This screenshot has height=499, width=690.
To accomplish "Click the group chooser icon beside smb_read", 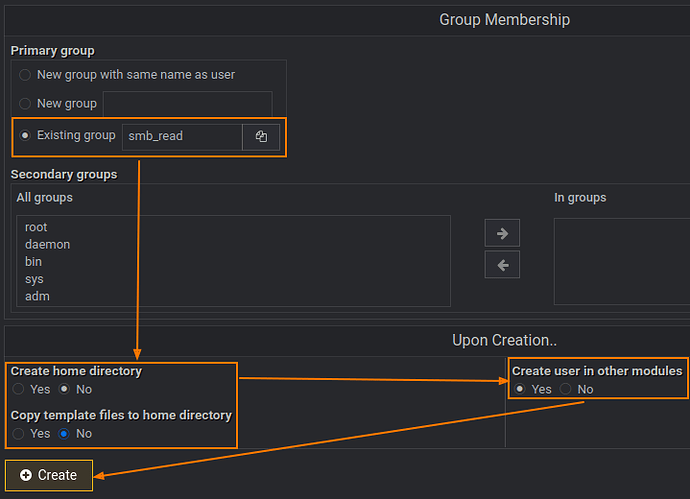I will [x=261, y=136].
